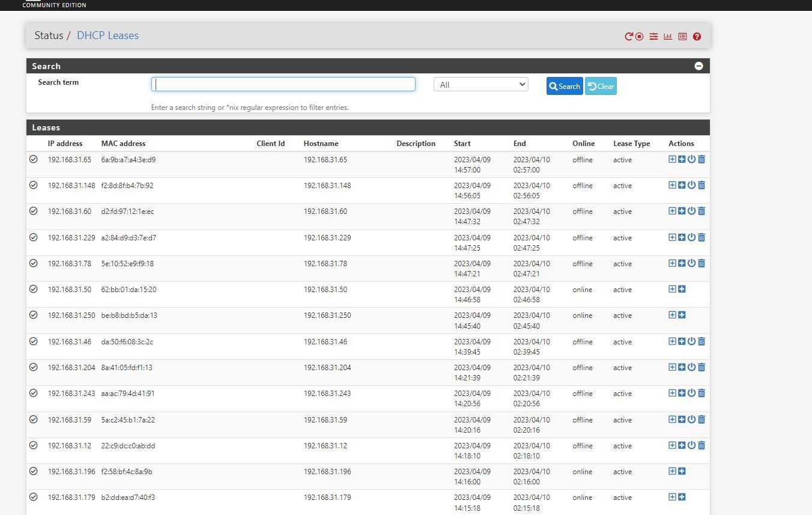Viewport: 812px width, 515px height.
Task: Send WOL packet to 192.168.31.65
Action: pos(691,159)
